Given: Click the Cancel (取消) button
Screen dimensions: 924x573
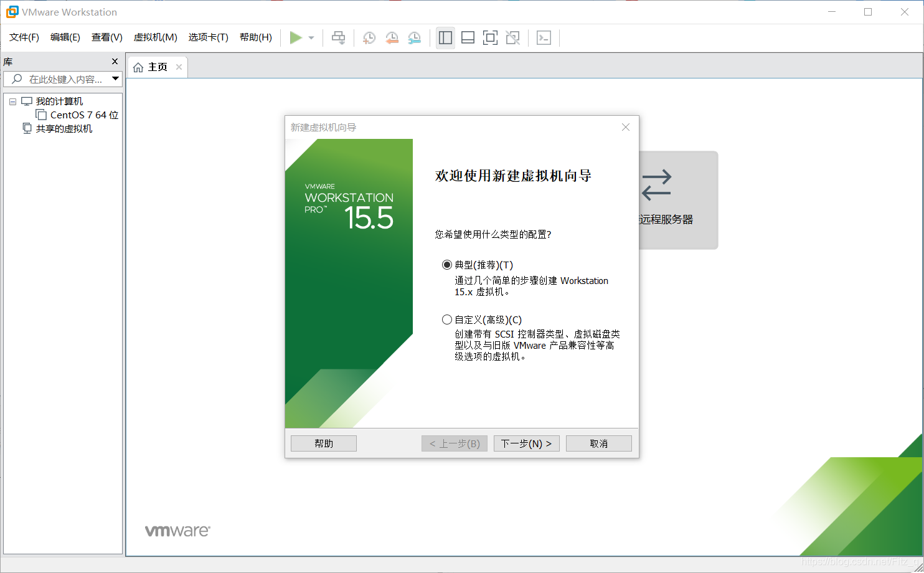Looking at the screenshot, I should (599, 443).
